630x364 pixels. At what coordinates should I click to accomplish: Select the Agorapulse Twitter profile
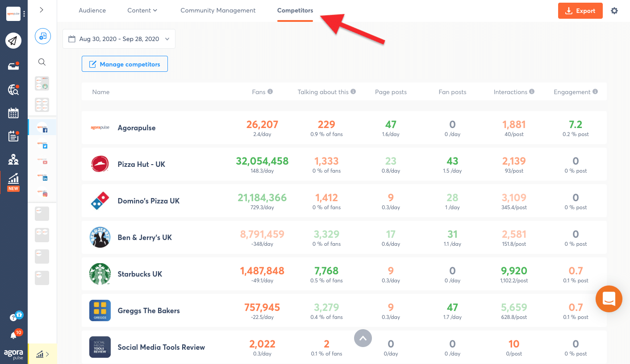42,144
